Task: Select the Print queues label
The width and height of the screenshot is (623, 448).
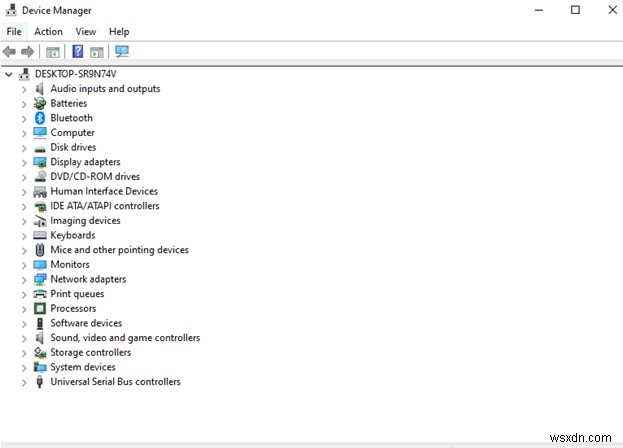Action: coord(77,294)
